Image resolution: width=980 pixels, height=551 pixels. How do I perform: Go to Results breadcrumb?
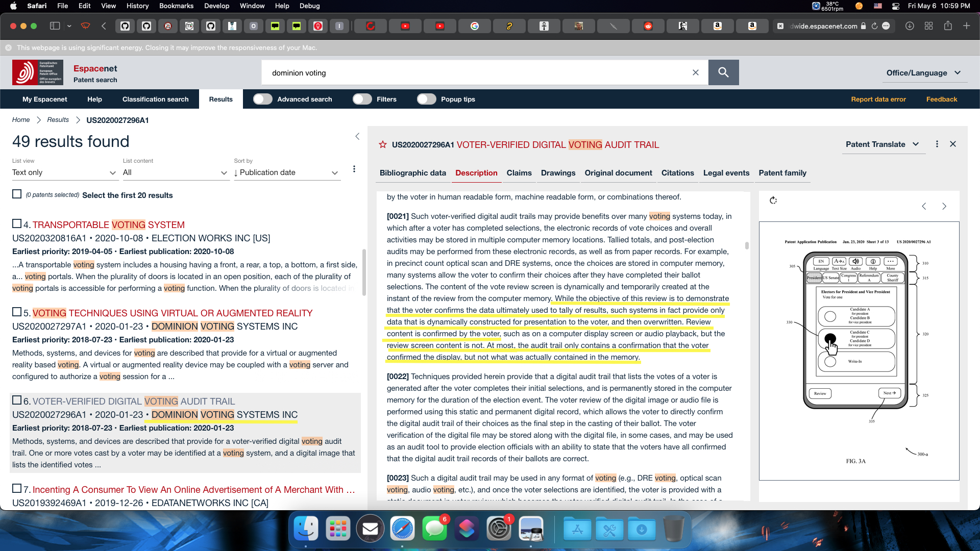tap(58, 120)
